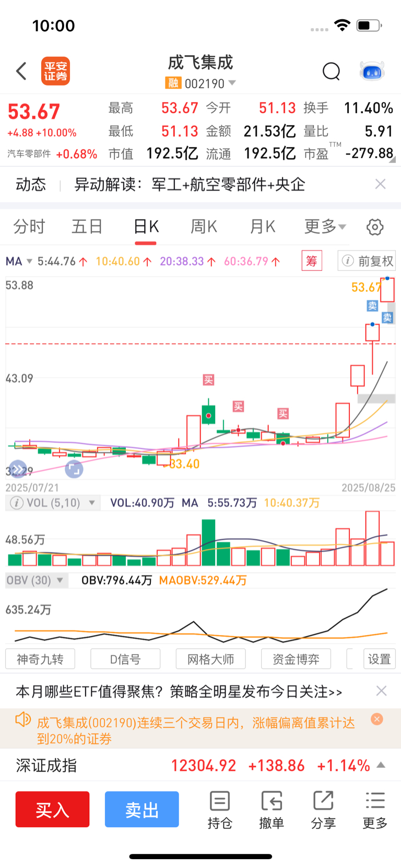Open chart settings gear icon
401x868 pixels.
click(x=375, y=227)
